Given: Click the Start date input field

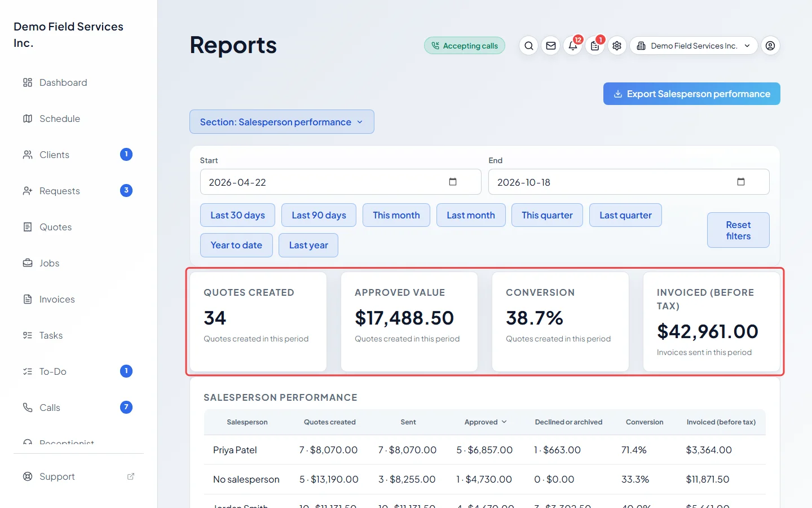Looking at the screenshot, I should point(341,182).
